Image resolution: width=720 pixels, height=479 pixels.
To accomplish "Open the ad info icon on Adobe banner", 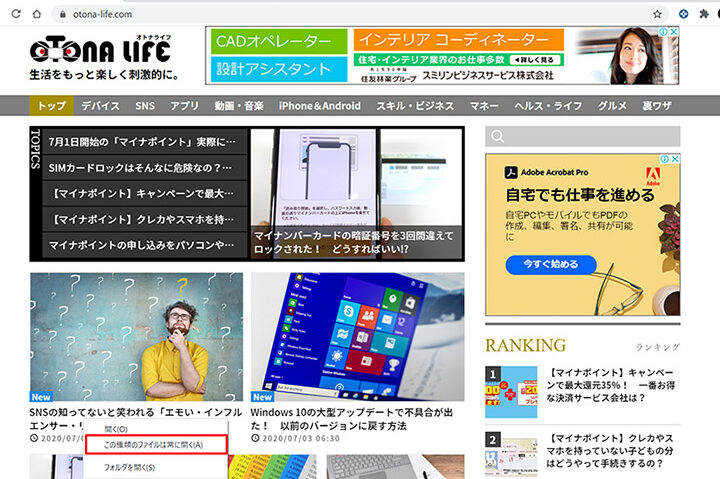I will pyautogui.click(x=664, y=159).
